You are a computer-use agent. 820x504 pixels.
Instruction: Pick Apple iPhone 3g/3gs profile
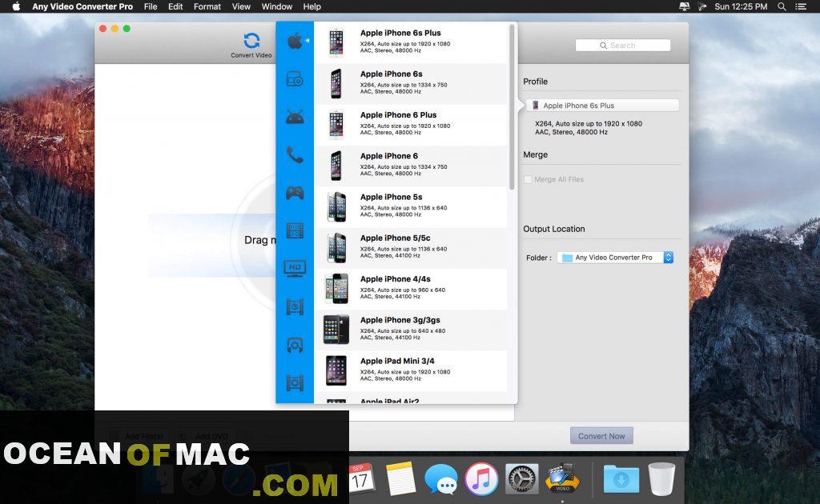[411, 330]
